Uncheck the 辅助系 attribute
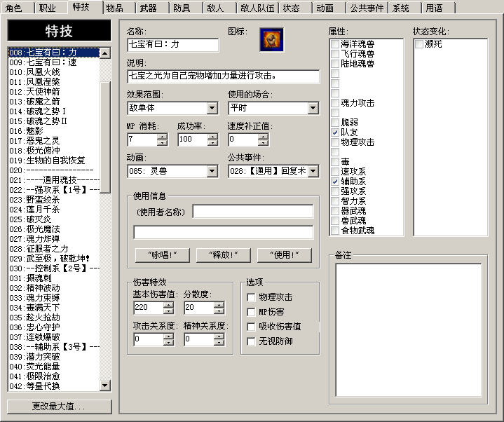This screenshot has height=422, width=504. click(335, 182)
